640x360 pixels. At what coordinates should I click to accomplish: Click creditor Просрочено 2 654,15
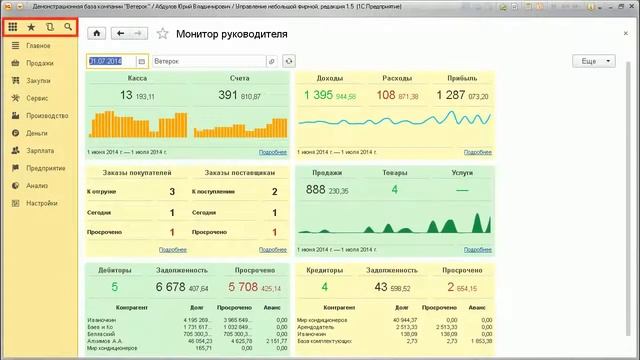462,287
